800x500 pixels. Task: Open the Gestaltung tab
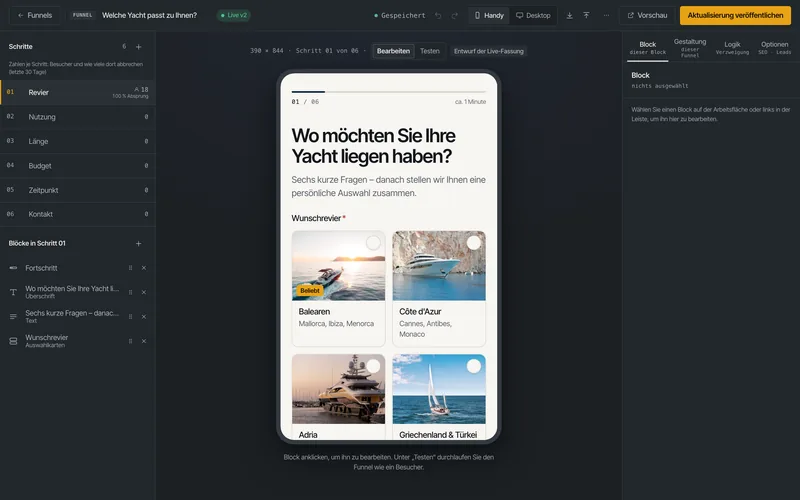[x=690, y=47]
